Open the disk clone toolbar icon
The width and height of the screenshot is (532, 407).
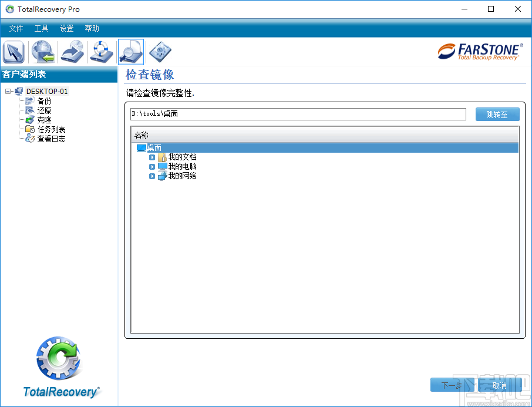(160, 52)
